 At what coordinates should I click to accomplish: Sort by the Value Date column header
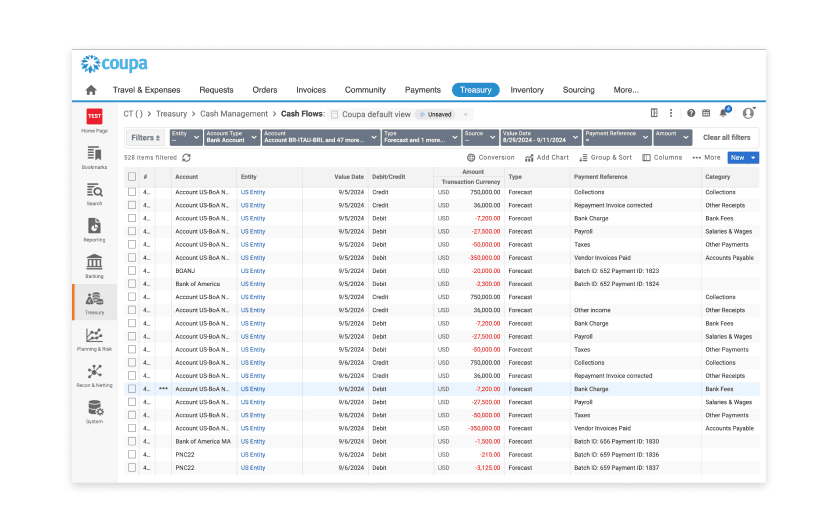click(x=349, y=177)
